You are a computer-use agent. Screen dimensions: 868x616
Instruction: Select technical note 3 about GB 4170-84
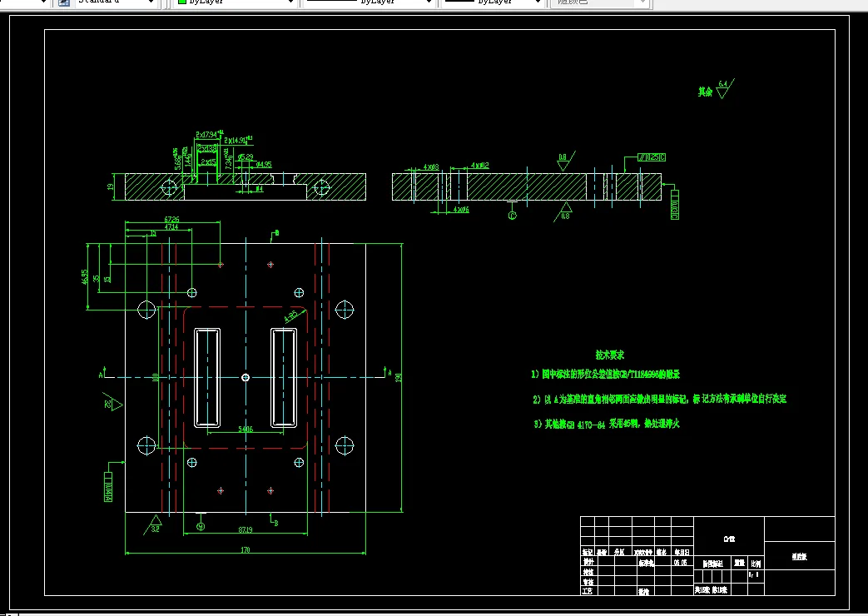[606, 425]
